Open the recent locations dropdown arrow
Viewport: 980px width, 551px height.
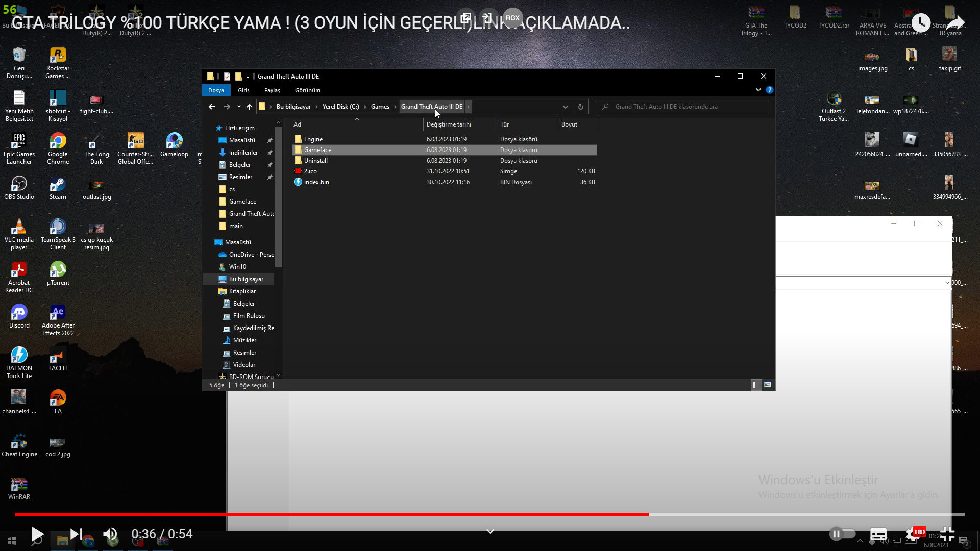point(239,107)
